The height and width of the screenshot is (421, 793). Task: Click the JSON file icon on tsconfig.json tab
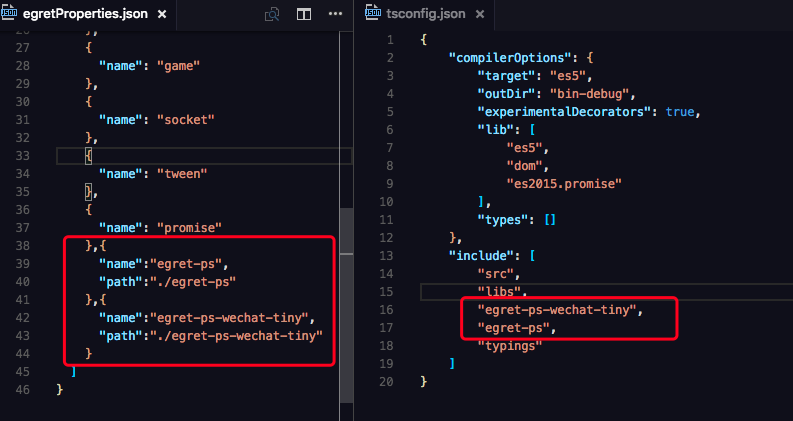[x=372, y=15]
